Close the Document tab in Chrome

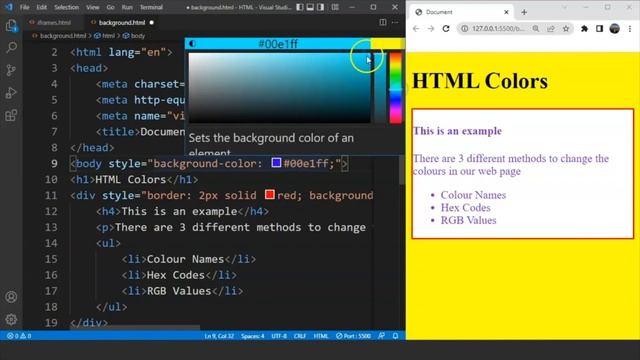[506, 12]
